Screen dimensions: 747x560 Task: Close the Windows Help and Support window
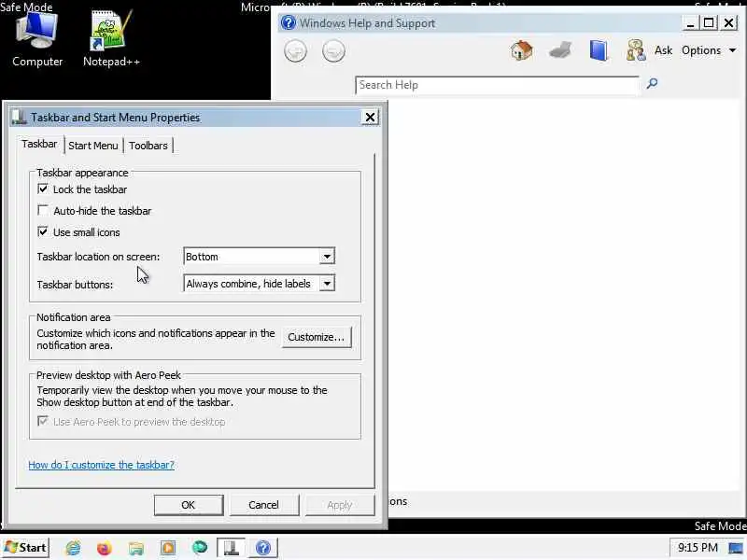point(729,22)
